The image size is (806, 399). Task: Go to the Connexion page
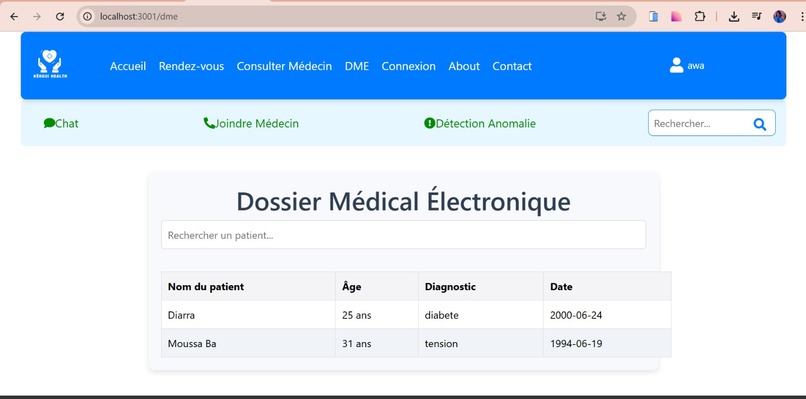[409, 66]
